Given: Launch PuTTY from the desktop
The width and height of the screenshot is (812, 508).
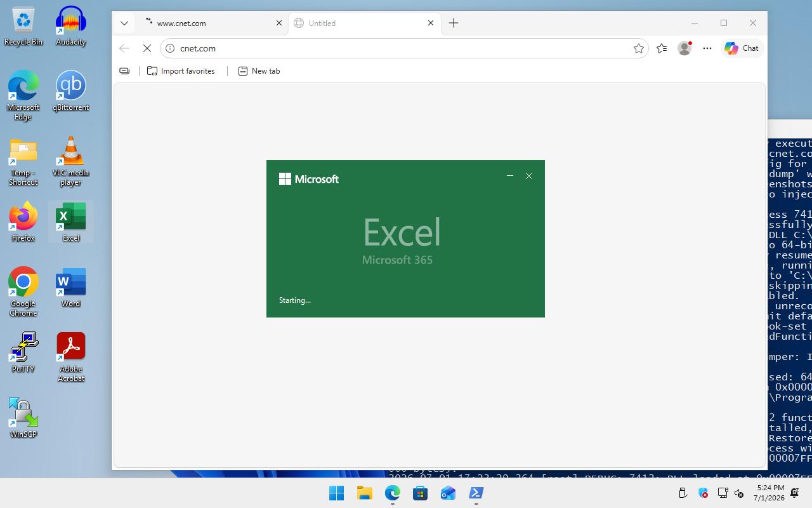Looking at the screenshot, I should tap(23, 352).
